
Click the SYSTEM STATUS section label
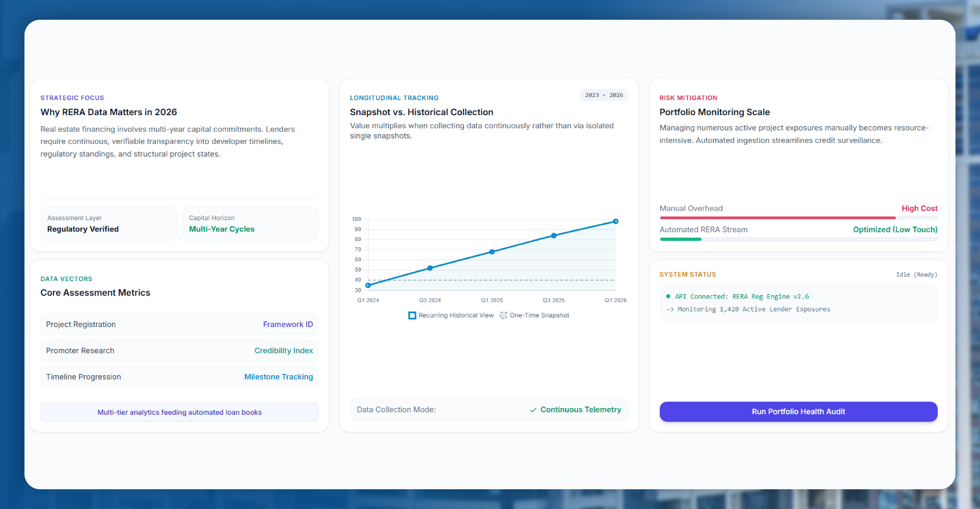[688, 274]
